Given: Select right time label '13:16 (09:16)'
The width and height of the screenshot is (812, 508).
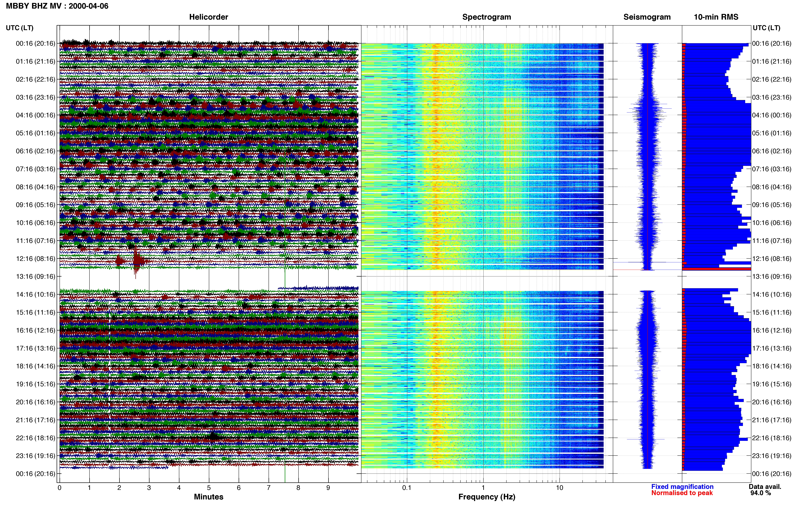Looking at the screenshot, I should [772, 277].
